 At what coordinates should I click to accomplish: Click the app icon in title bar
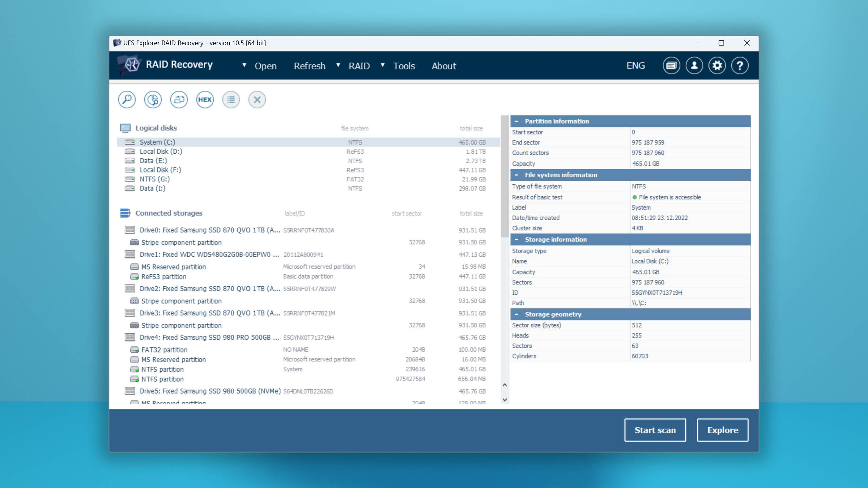pos(117,43)
